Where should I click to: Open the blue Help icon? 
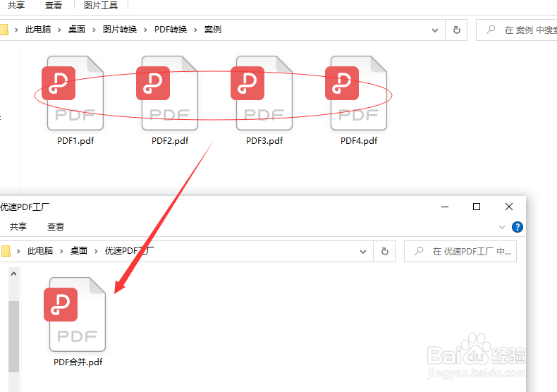(x=518, y=227)
